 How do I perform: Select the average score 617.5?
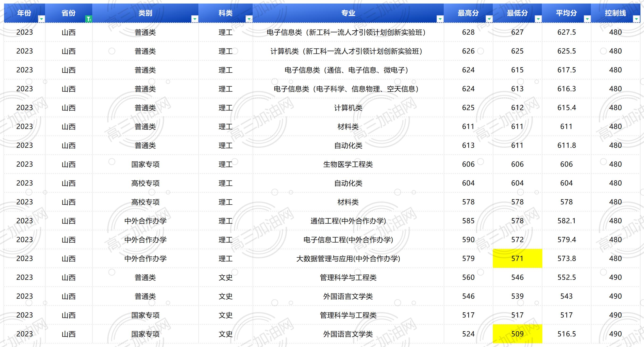[x=566, y=70]
